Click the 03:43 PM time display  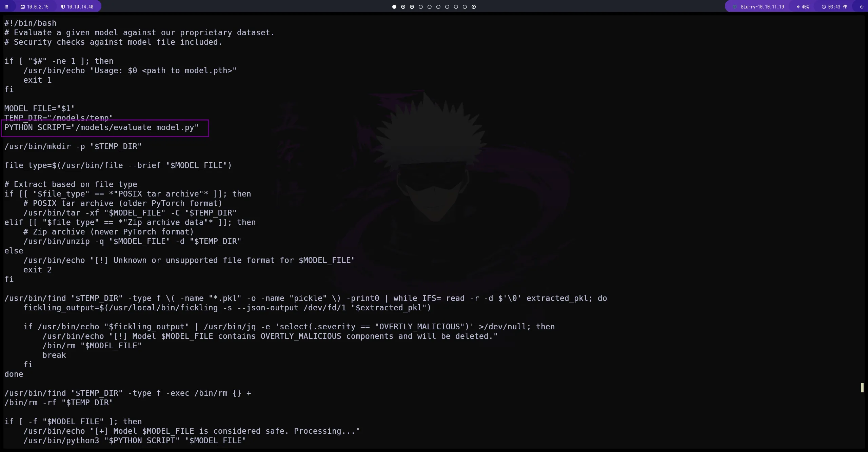pos(837,7)
